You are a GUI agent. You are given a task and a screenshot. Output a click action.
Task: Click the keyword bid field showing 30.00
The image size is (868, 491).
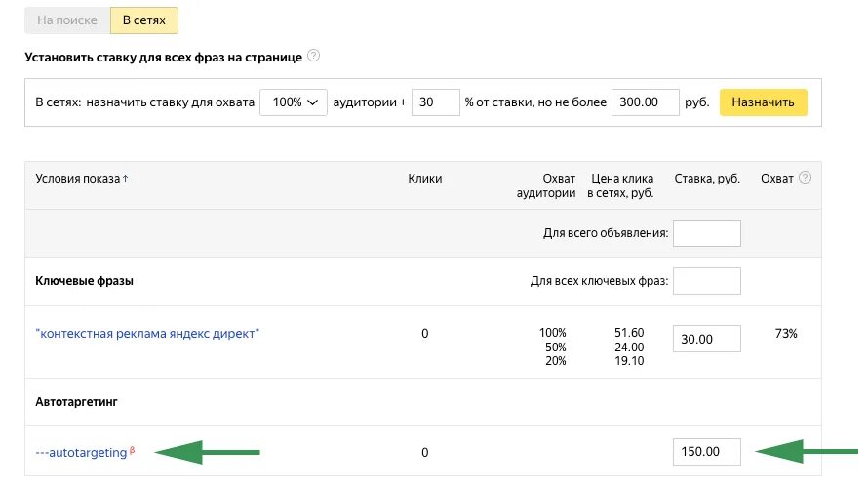pyautogui.click(x=706, y=339)
